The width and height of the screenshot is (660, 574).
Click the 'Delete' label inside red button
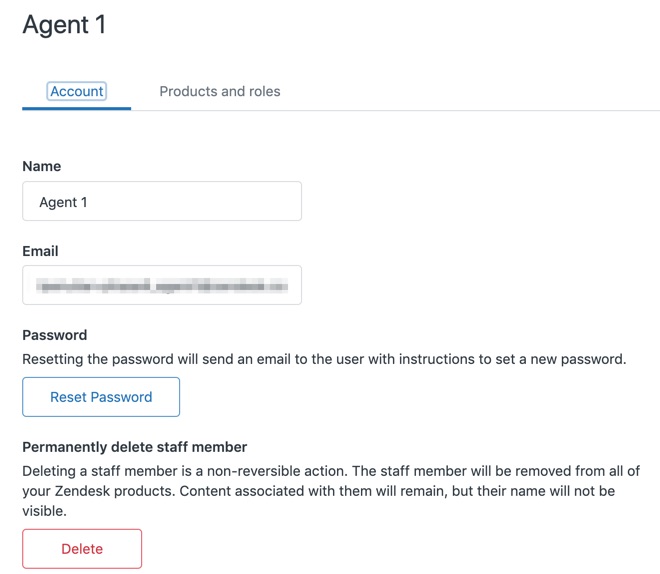pyautogui.click(x=82, y=549)
